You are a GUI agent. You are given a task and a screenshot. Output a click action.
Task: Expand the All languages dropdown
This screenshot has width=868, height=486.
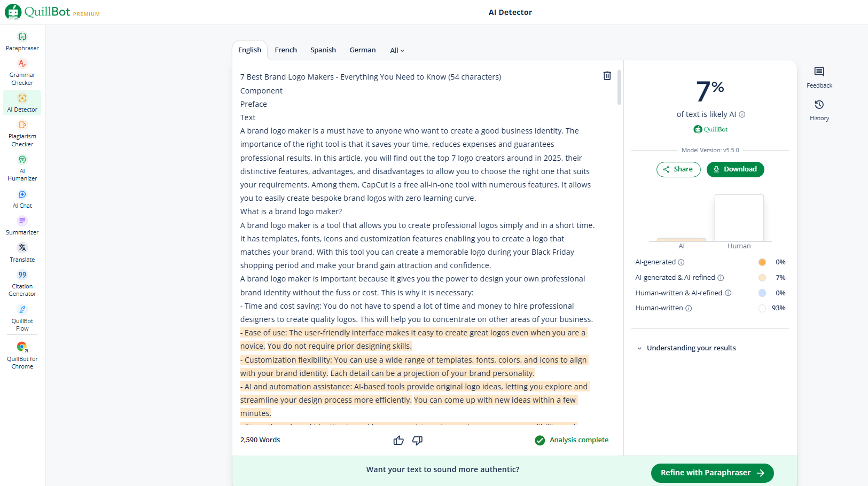point(397,50)
